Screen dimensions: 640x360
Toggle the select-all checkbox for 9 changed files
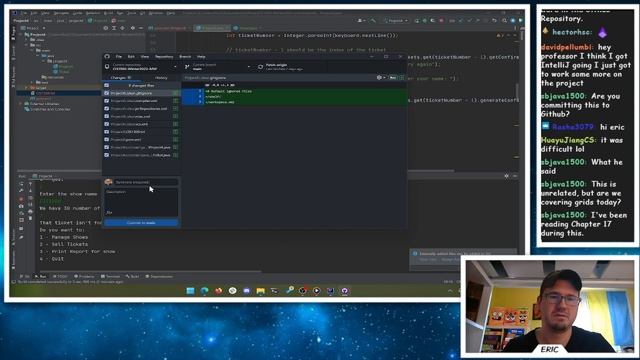point(107,85)
